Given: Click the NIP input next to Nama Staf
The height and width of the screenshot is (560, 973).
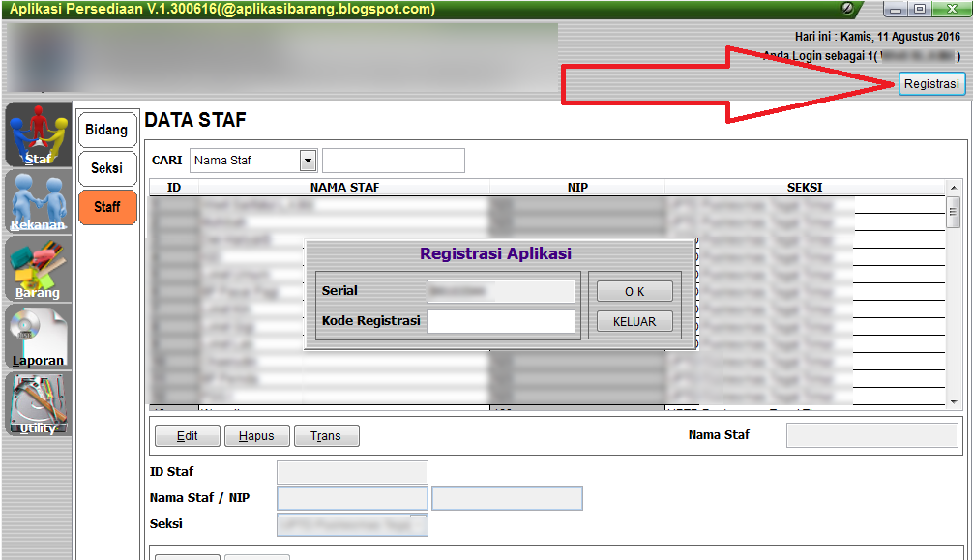Looking at the screenshot, I should coord(507,498).
